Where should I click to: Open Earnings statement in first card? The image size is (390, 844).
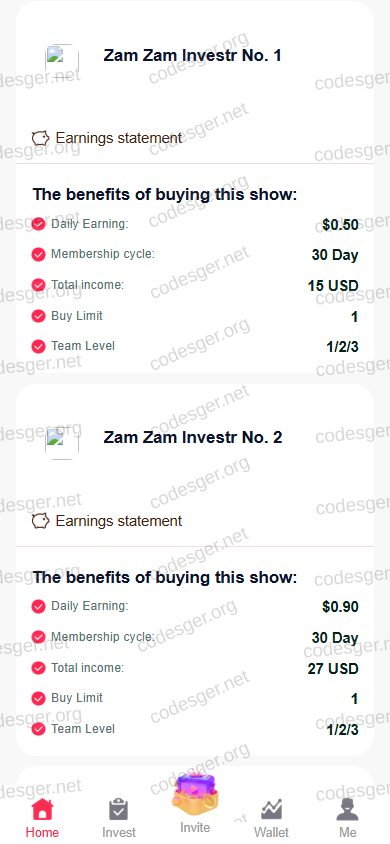coord(119,138)
